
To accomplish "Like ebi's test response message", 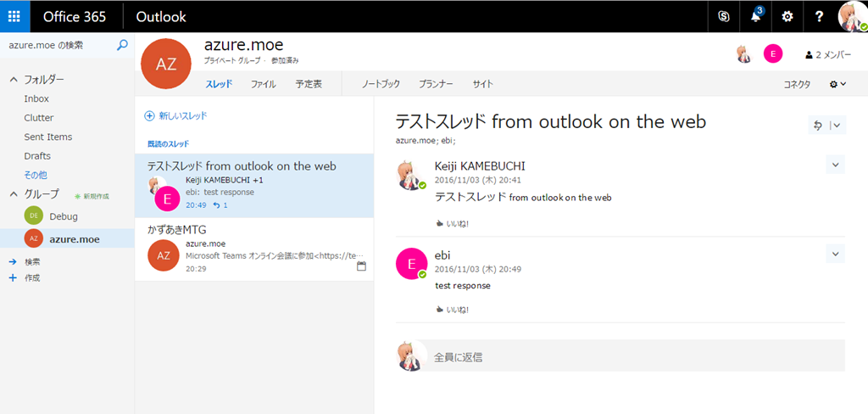I will pos(453,310).
